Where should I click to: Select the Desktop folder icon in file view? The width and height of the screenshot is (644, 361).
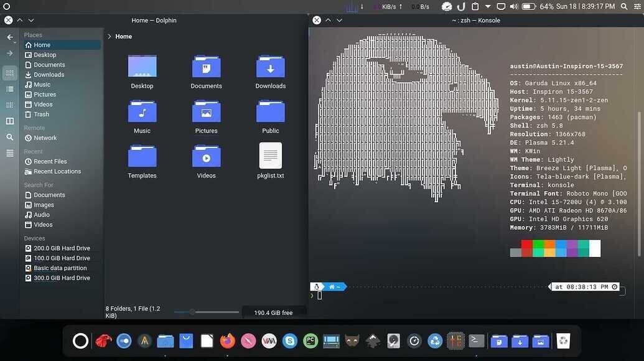[x=142, y=67]
